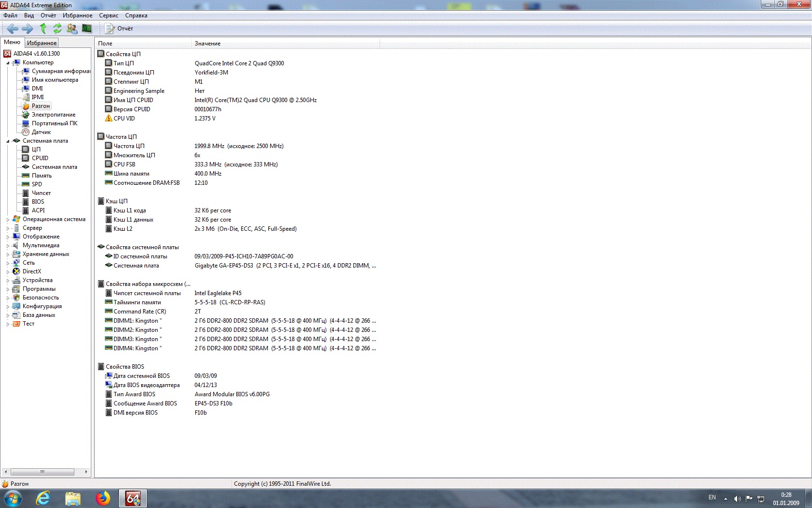Expand the Программы tree node
This screenshot has height=508, width=812.
(8, 289)
